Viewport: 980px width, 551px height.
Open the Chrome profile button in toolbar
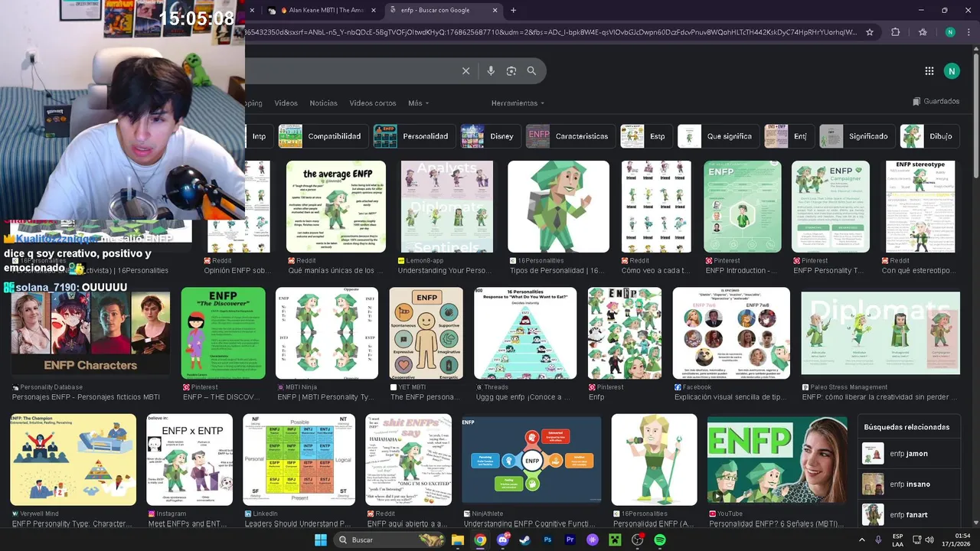click(x=950, y=32)
